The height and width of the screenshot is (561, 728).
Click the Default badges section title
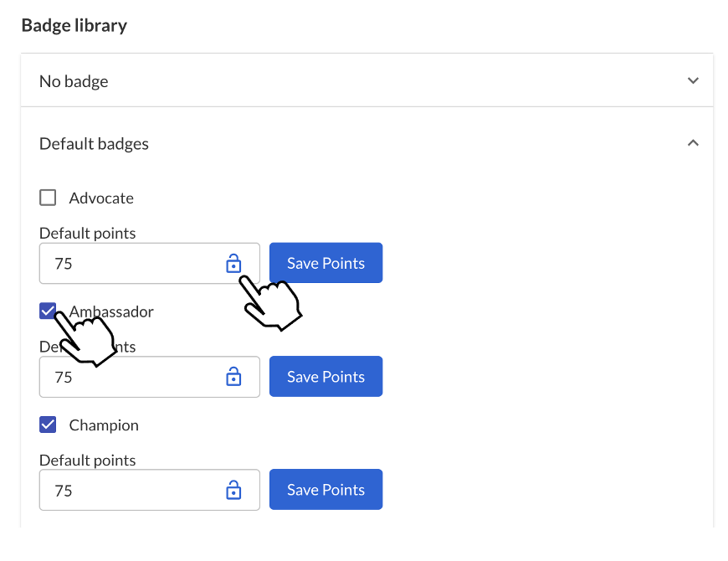[94, 143]
